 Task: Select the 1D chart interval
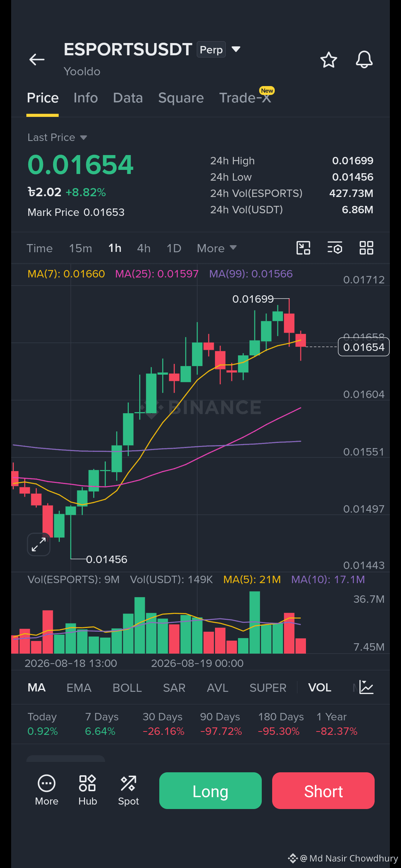174,248
